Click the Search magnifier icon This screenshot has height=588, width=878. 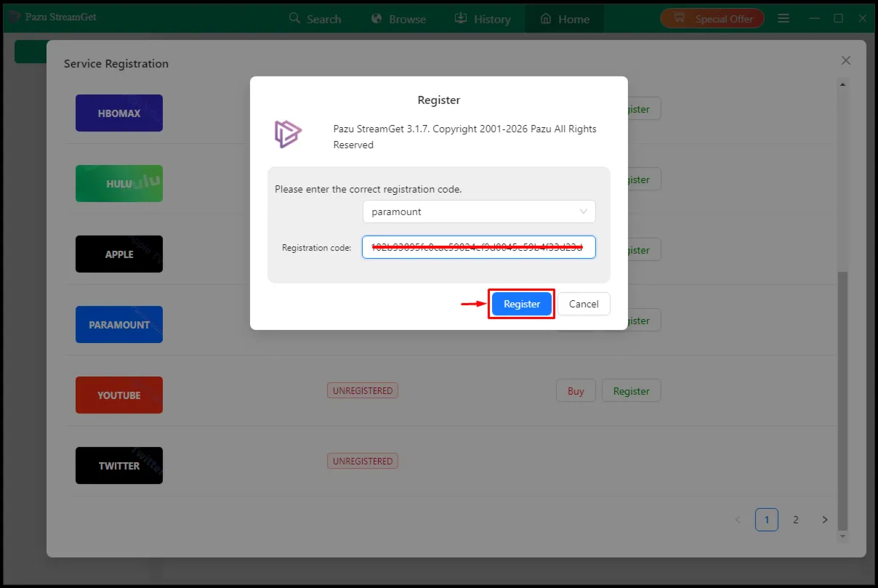tap(294, 18)
